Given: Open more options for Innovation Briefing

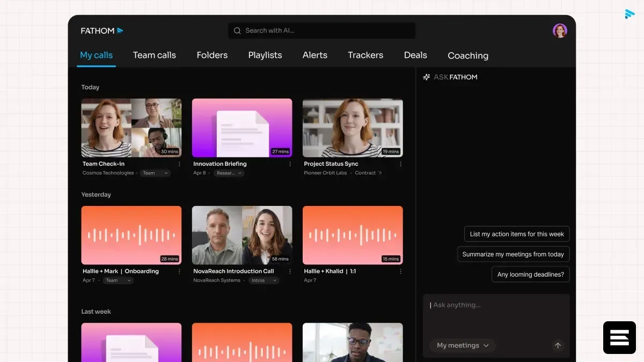Looking at the screenshot, I should tap(290, 164).
